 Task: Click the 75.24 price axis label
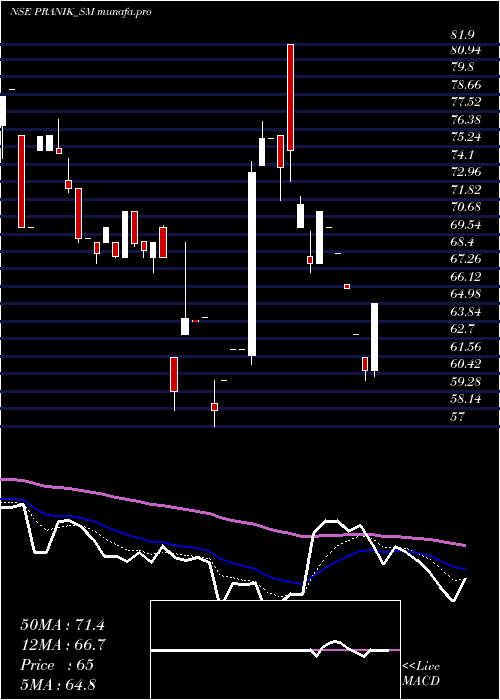[x=466, y=137]
